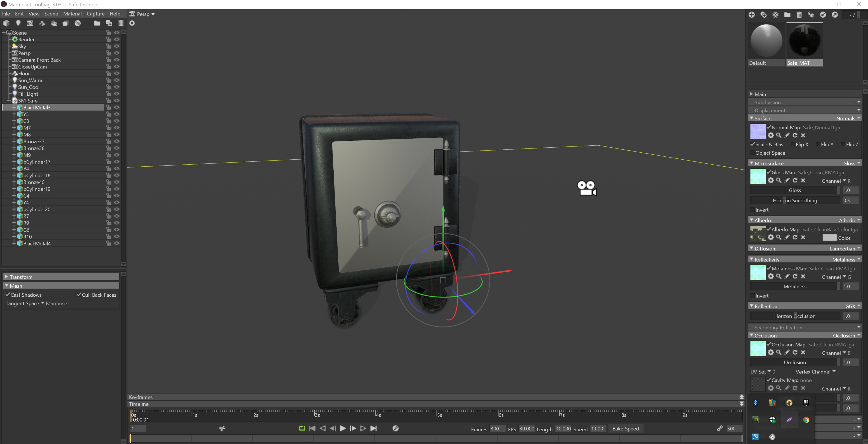This screenshot has width=868, height=444.
Task: Click the add turntable disc icon
Action: click(78, 23)
